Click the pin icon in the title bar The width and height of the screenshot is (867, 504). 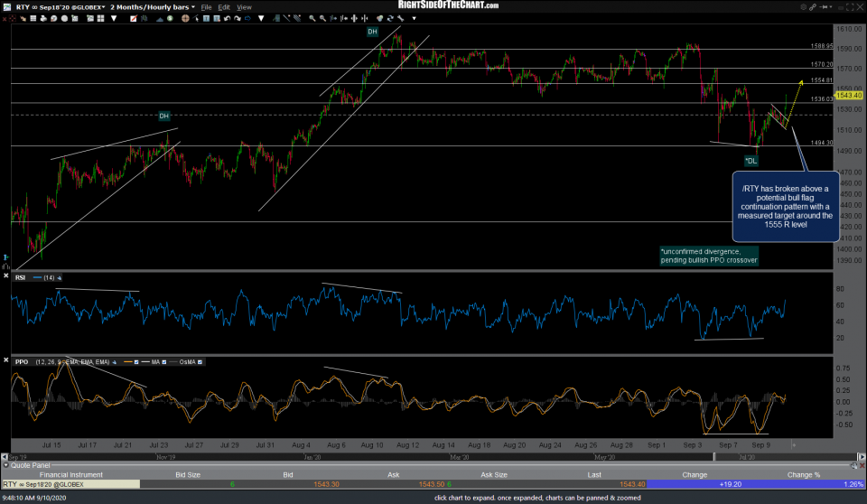(x=823, y=6)
